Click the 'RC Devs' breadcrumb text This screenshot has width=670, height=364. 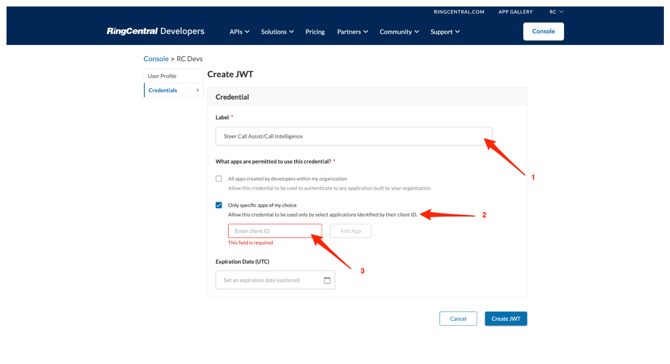pos(189,59)
